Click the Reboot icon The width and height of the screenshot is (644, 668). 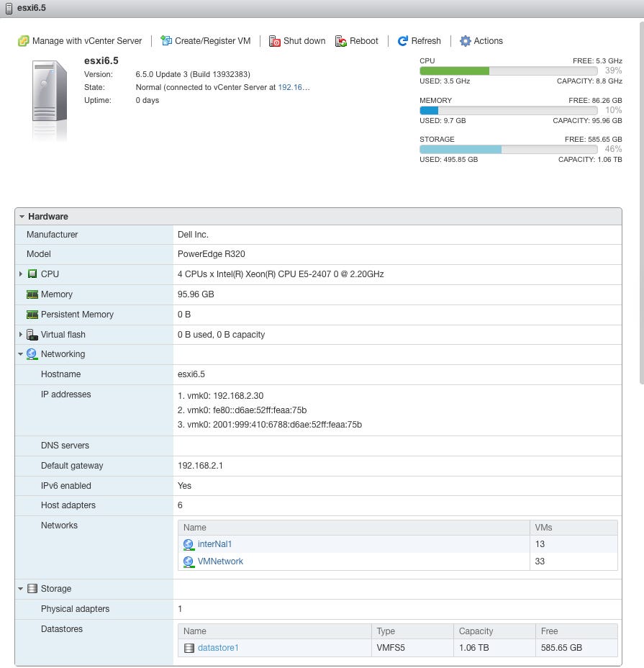pos(341,41)
